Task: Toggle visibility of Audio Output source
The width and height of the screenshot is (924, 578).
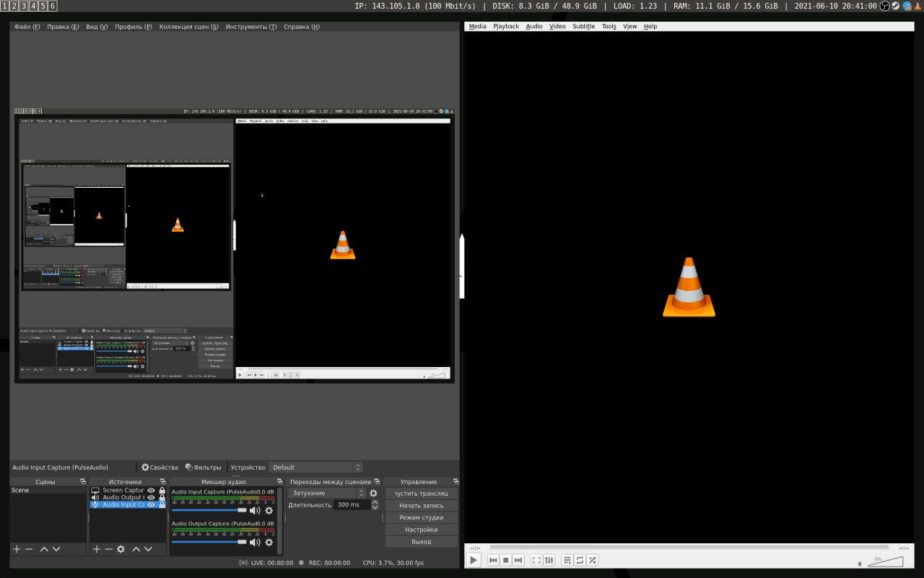Action: pyautogui.click(x=151, y=498)
